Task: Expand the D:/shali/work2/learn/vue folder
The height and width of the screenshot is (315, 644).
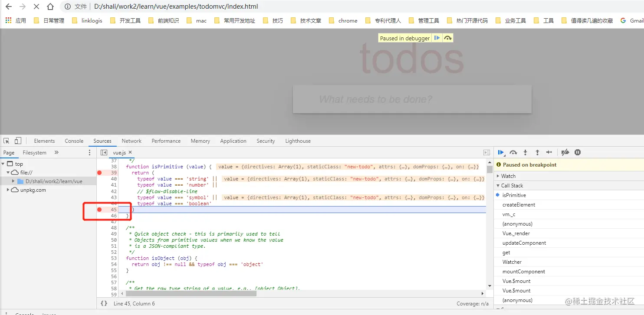Action: 13,181
